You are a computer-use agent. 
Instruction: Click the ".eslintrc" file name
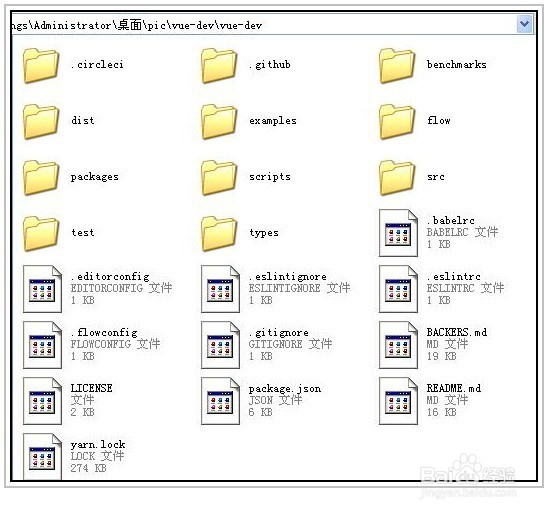[454, 276]
